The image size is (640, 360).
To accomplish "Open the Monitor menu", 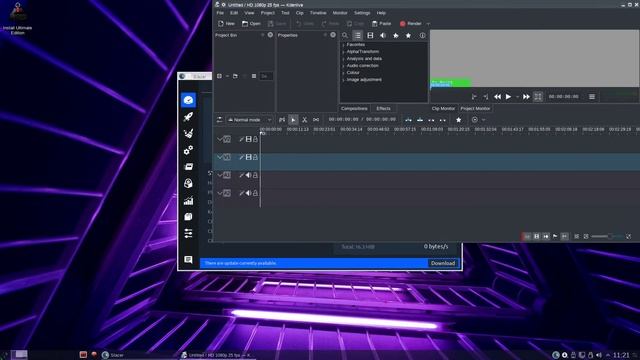I will (340, 13).
